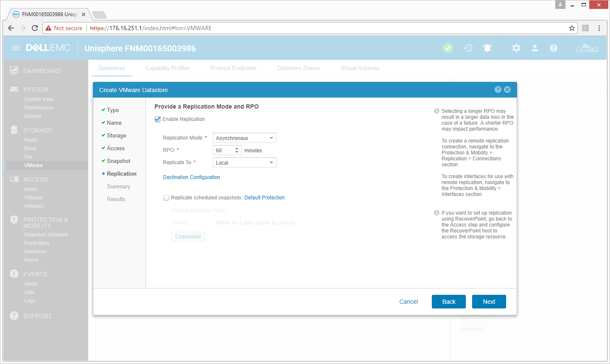Open the system health status checkmark icon
This screenshot has width=610, height=364.
coord(448,48)
